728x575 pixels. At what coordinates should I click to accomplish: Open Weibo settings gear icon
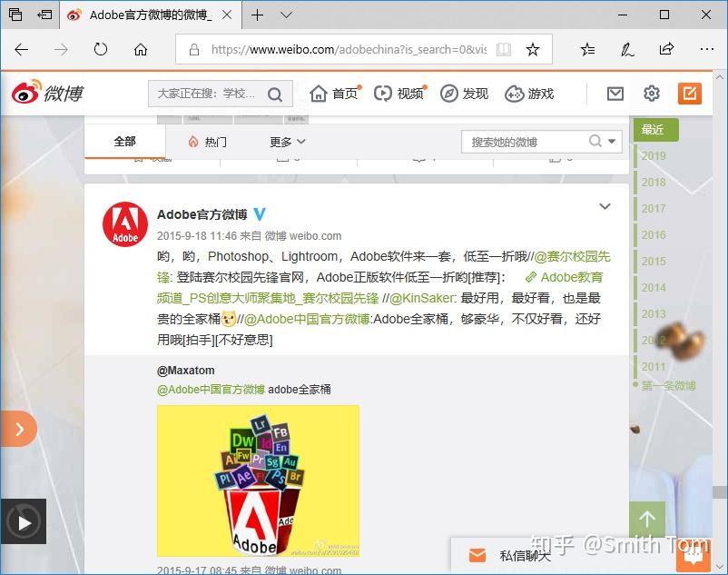click(652, 94)
